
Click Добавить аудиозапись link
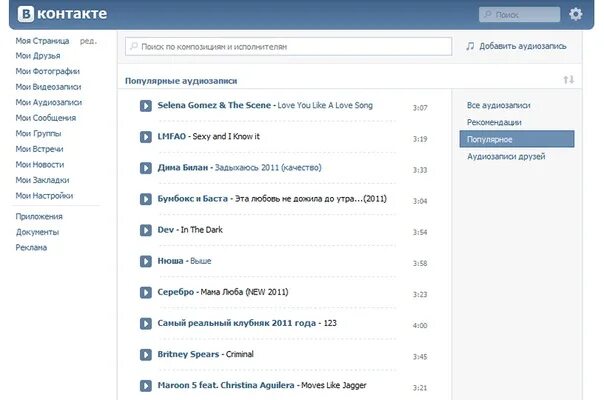(x=523, y=46)
